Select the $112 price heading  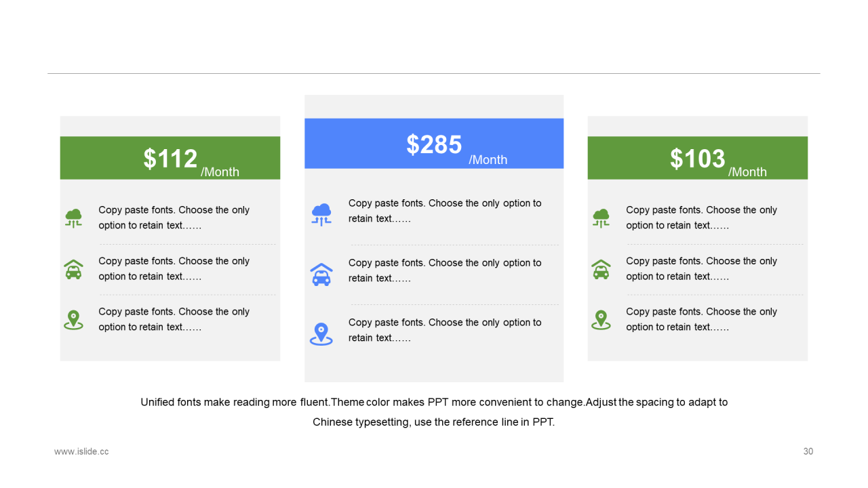pyautogui.click(x=170, y=159)
